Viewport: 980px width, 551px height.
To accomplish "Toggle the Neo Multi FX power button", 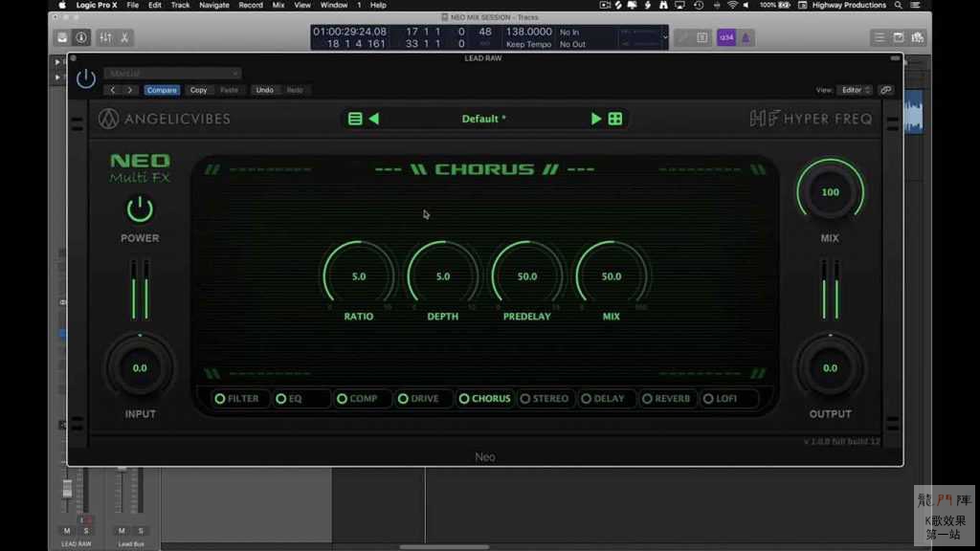I will tap(140, 209).
